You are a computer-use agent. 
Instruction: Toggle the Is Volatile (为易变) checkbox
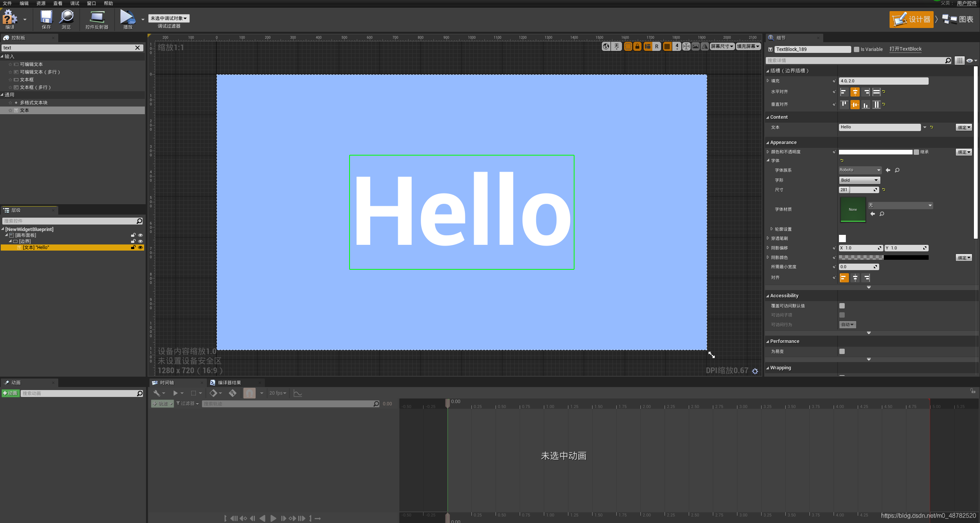(842, 351)
